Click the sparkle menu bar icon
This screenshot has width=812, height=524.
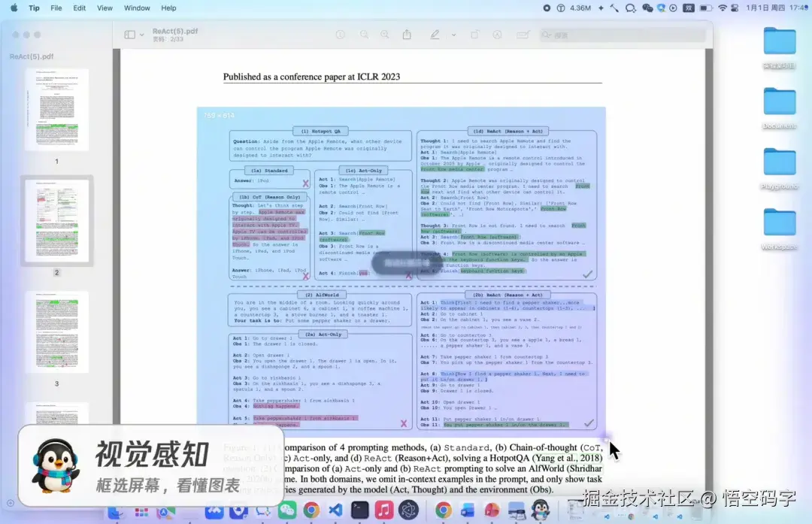(601, 8)
